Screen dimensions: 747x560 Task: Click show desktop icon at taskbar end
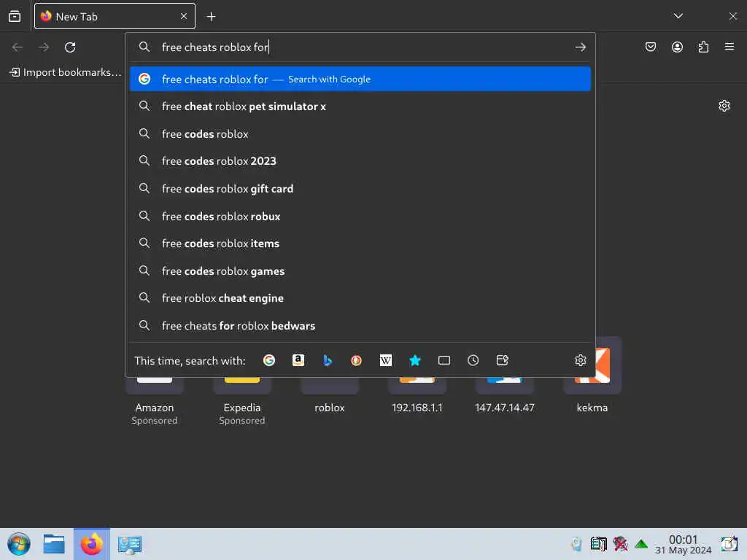pos(729,544)
